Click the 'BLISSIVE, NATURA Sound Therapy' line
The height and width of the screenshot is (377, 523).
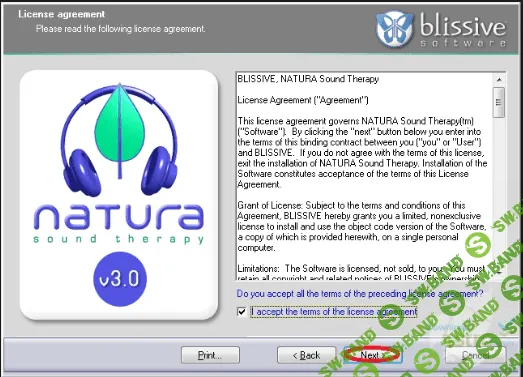pos(308,79)
